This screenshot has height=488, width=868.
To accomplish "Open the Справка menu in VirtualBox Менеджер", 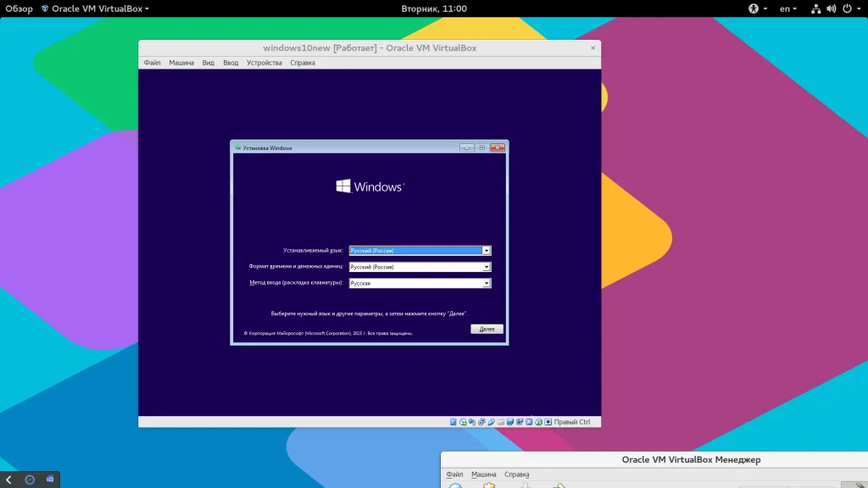I will point(516,474).
